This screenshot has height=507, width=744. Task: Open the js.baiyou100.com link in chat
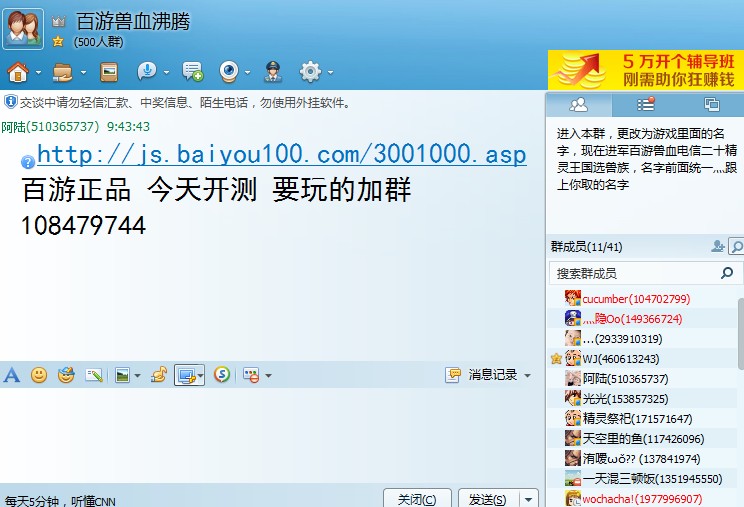pyautogui.click(x=281, y=155)
